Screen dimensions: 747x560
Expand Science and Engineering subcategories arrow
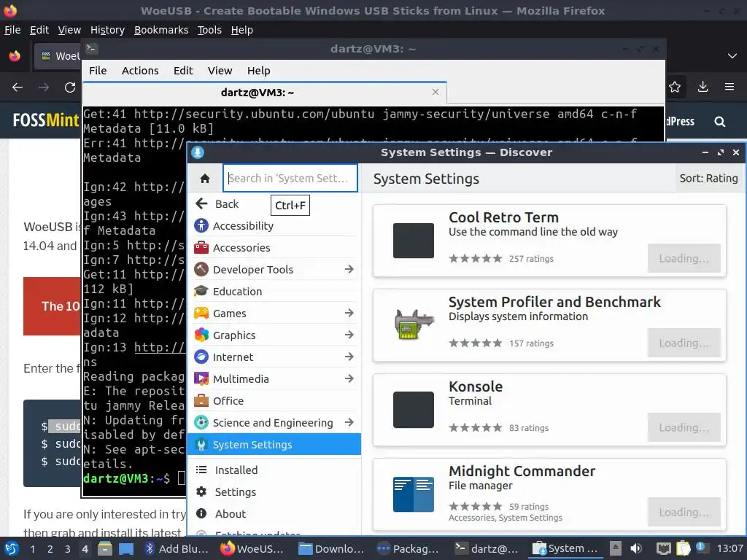click(x=349, y=423)
